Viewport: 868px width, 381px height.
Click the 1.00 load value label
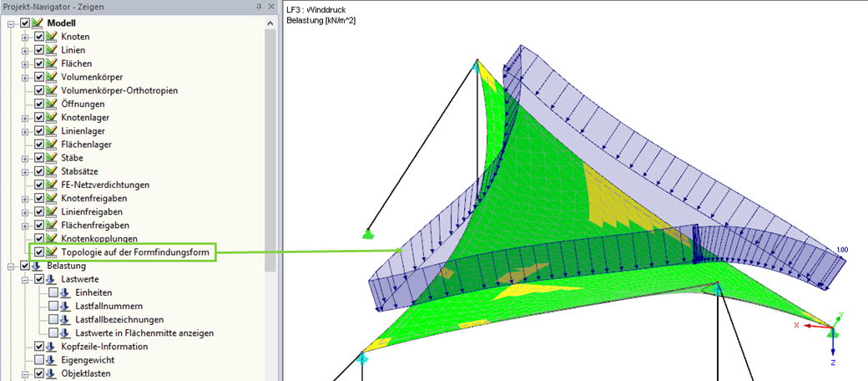tap(842, 251)
